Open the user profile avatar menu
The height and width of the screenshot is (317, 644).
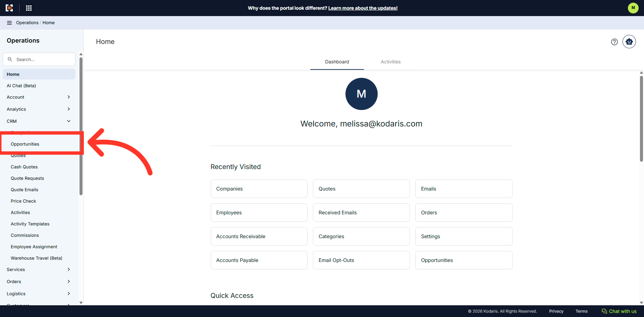633,8
